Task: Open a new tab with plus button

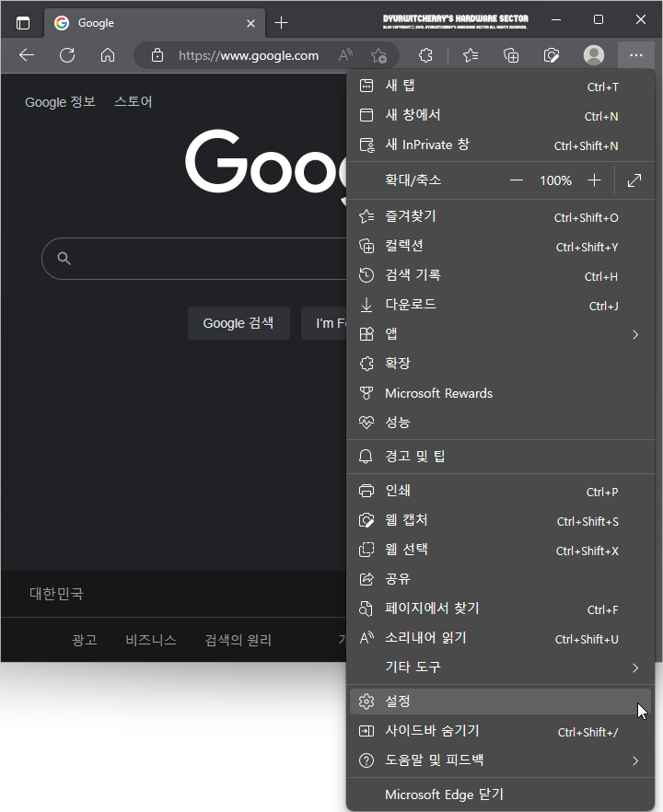Action: [281, 23]
